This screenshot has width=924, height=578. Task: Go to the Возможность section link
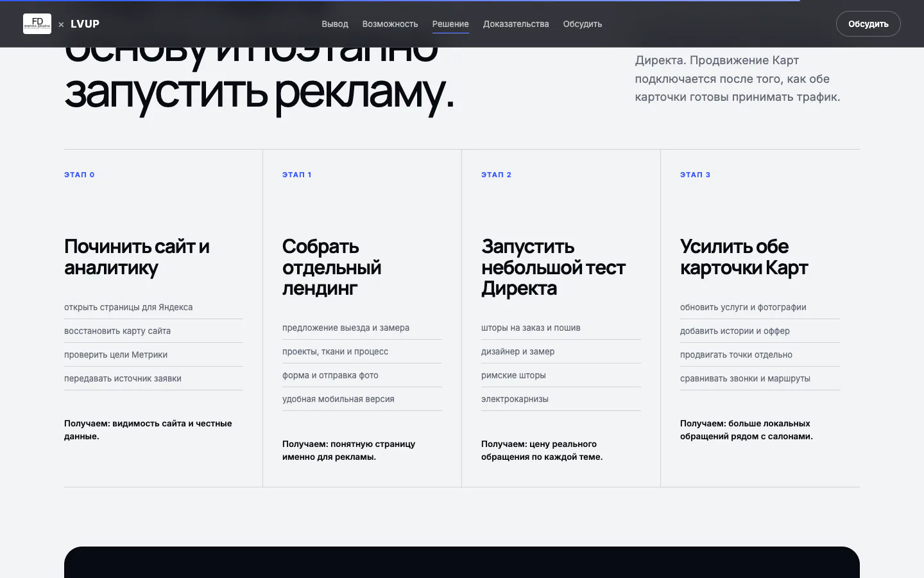click(x=390, y=24)
